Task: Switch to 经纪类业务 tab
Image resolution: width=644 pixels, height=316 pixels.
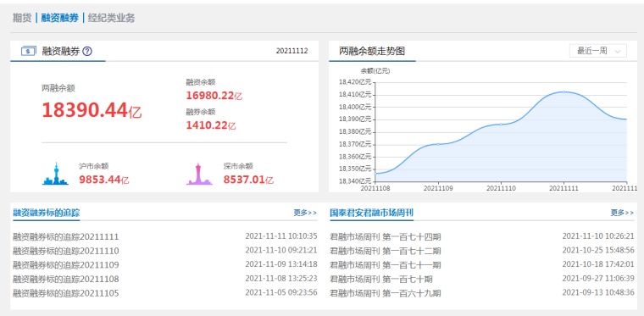Action: (x=111, y=18)
